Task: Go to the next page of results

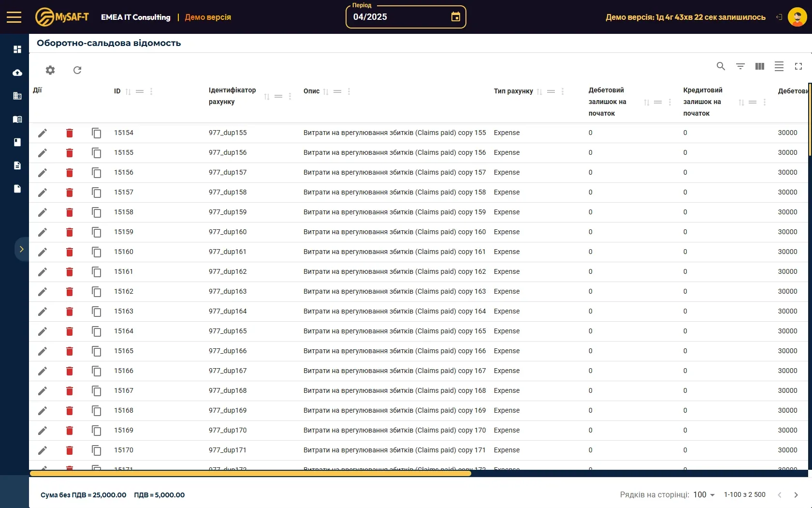Action: [796, 494]
